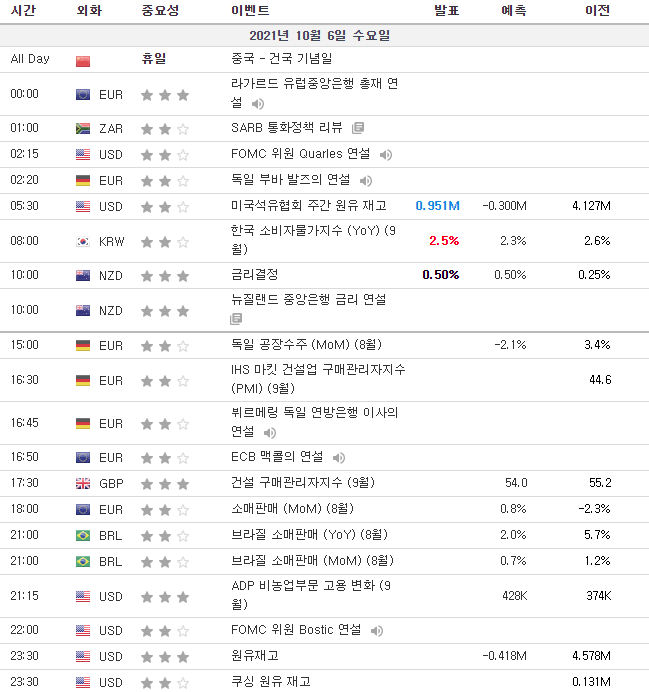Click the red 2.5% actual value
This screenshot has height=692, width=649.
pos(444,241)
